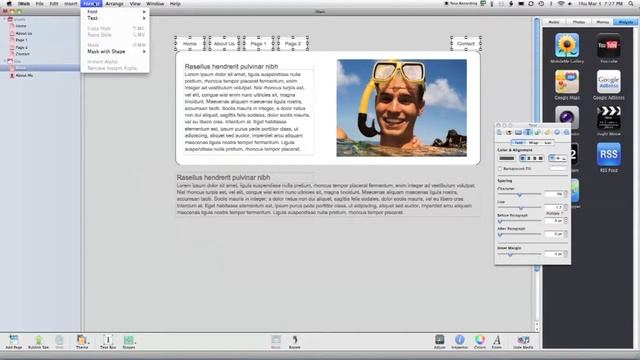
Task: Open the Page inspector icon
Action: pos(509,132)
